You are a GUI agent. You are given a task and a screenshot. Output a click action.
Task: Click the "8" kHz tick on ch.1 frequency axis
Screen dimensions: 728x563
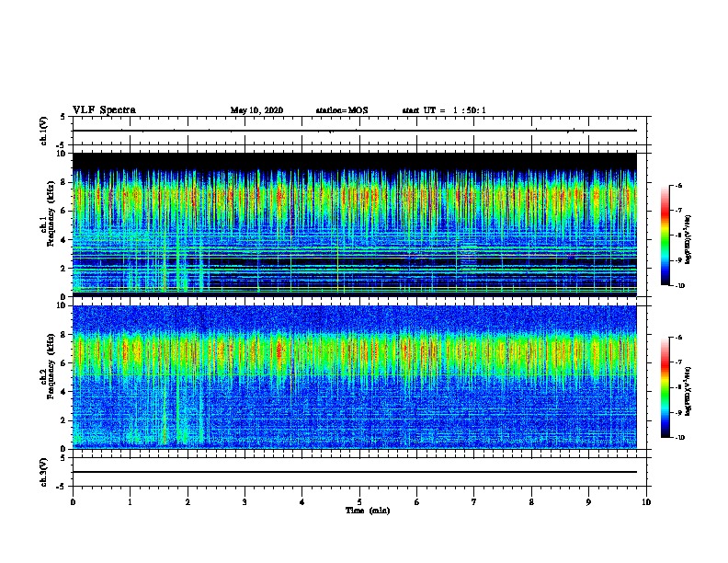tap(64, 182)
